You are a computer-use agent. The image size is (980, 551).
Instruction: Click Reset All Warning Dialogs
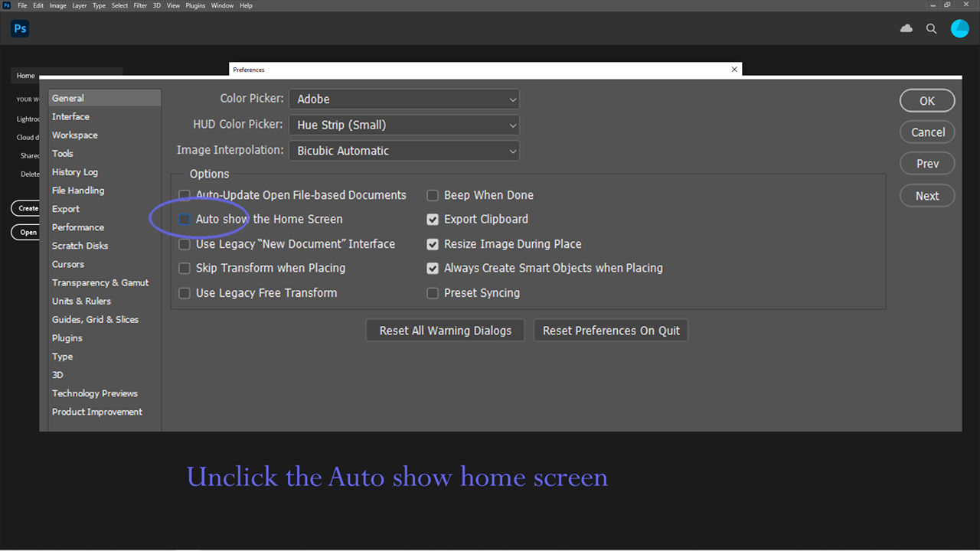point(445,331)
